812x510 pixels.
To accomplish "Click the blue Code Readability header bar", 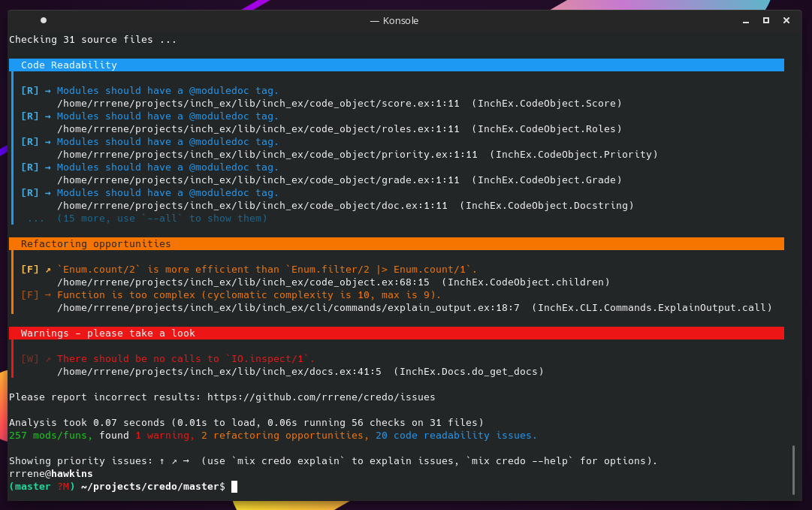I will [x=398, y=65].
